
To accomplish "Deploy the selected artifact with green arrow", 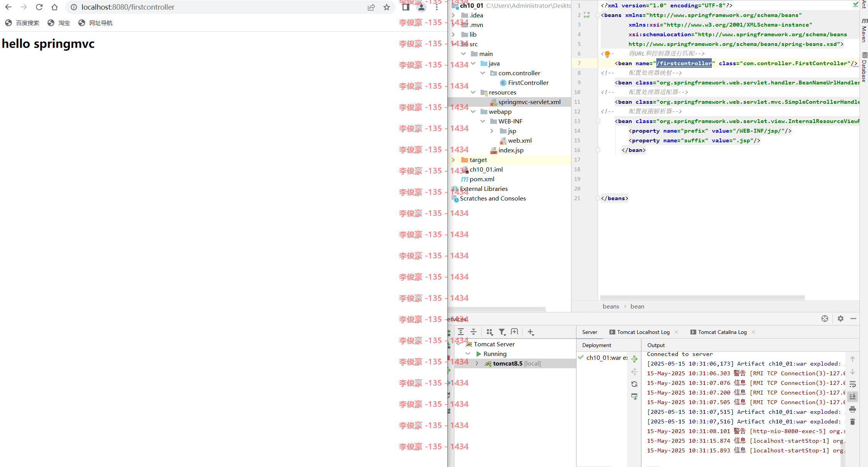I will 634,359.
